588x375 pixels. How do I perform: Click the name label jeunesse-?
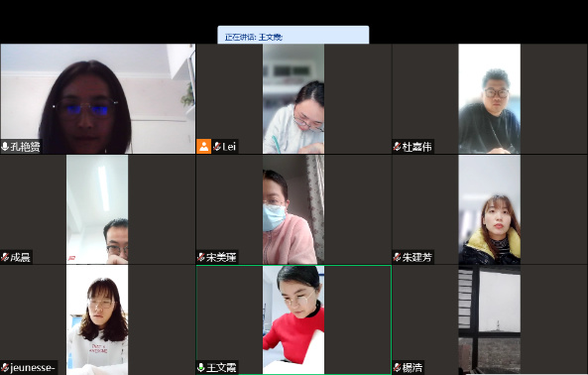pyautogui.click(x=33, y=367)
